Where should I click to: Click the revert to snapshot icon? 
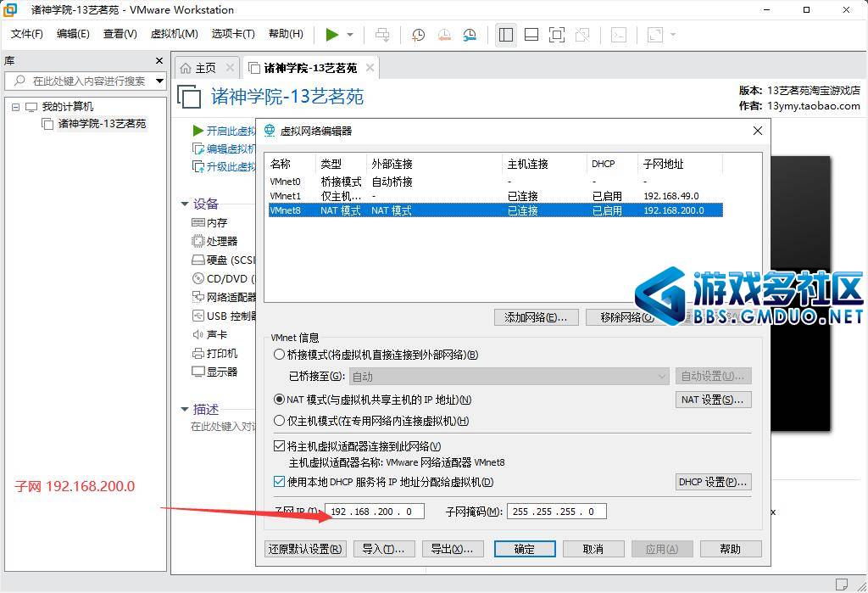point(444,35)
